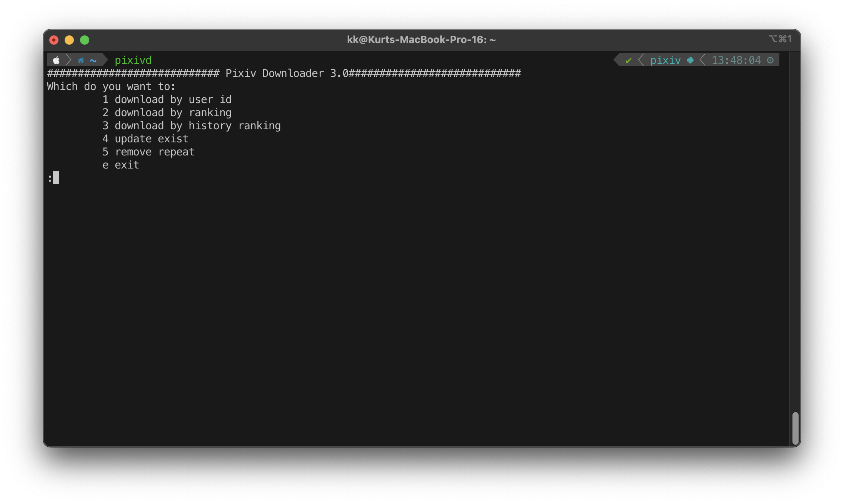
Task: Click the ⌥⌘1 window shortcut indicator
Action: tap(780, 39)
